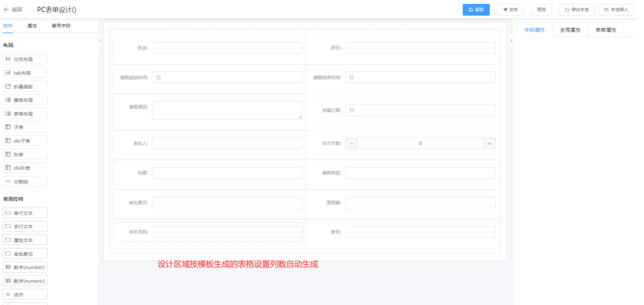
Task: Pick the 子表 sub-table widget
Action: [x=25, y=127]
